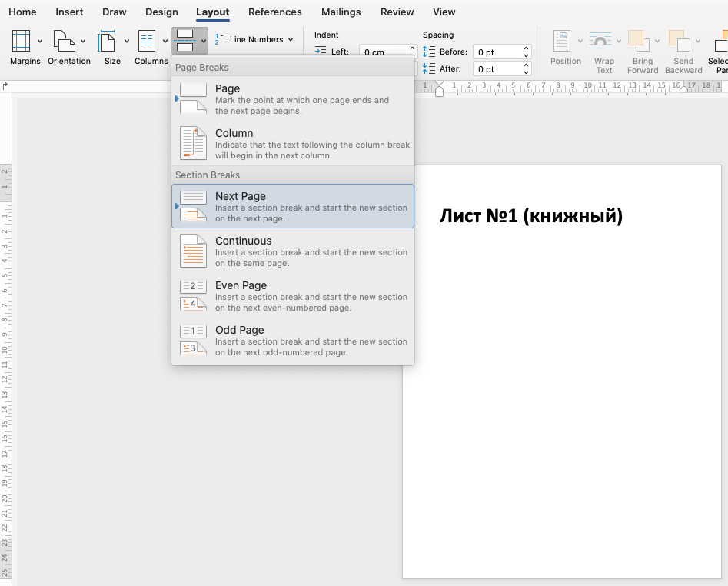Click the Wrap Text icon
This screenshot has height=586, width=728.
pyautogui.click(x=600, y=41)
